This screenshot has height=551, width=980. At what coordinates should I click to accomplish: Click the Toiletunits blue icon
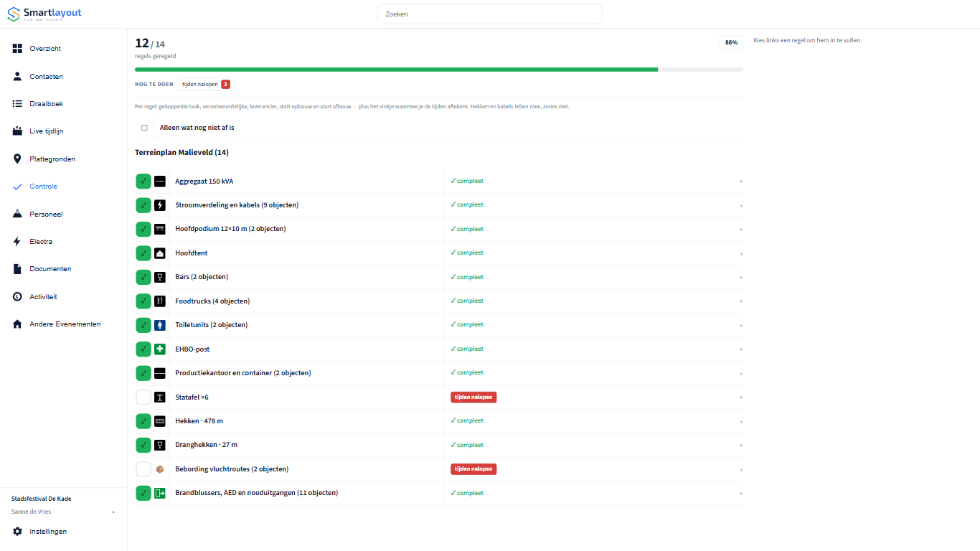pos(160,325)
